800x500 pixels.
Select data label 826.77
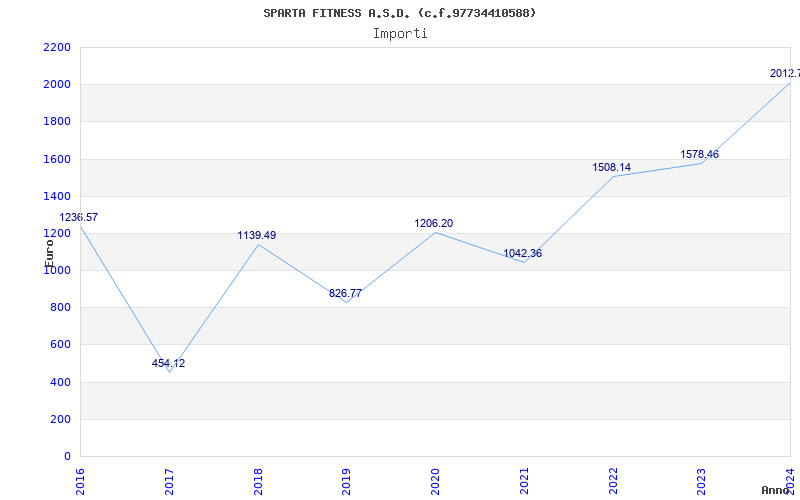point(345,293)
